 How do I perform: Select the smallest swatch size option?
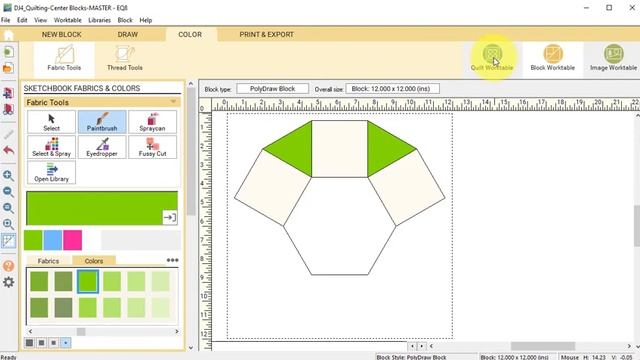point(66,343)
